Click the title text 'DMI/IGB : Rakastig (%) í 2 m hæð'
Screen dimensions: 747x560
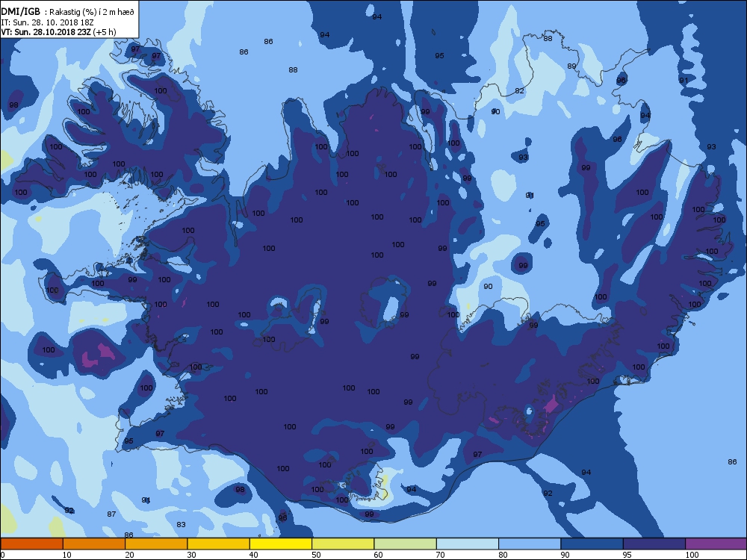coord(68,13)
